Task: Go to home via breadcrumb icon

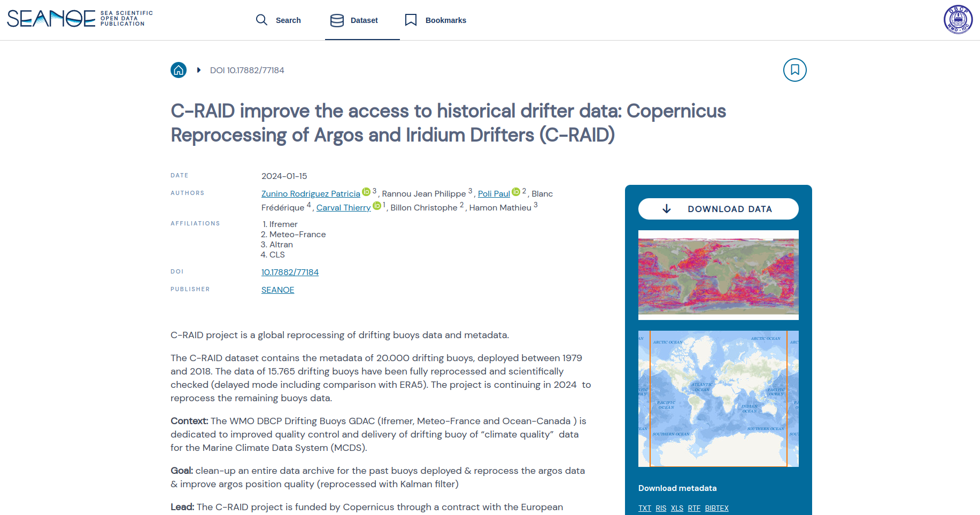Action: pyautogui.click(x=179, y=70)
